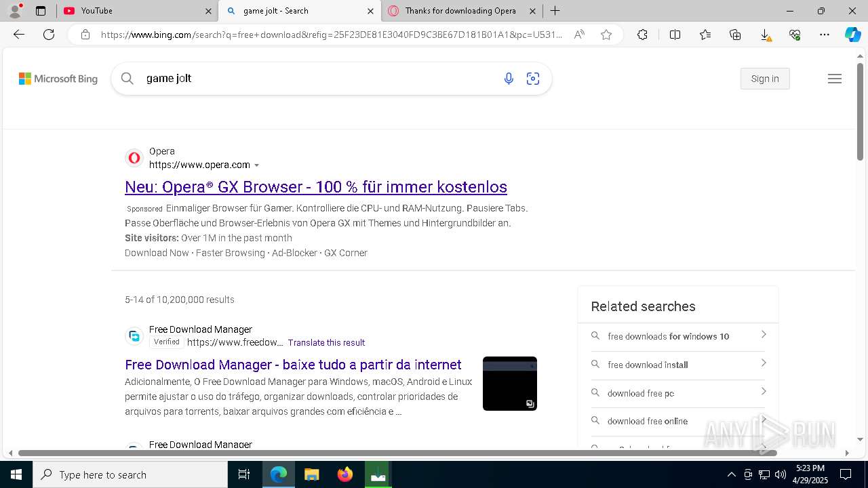View site information lock icon

coord(85,35)
